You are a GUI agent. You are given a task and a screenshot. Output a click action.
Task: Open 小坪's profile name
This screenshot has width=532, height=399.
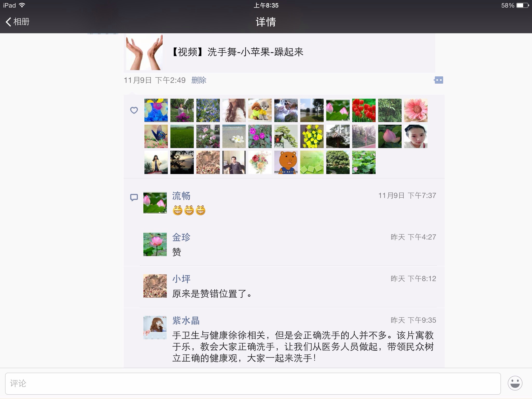point(181,279)
